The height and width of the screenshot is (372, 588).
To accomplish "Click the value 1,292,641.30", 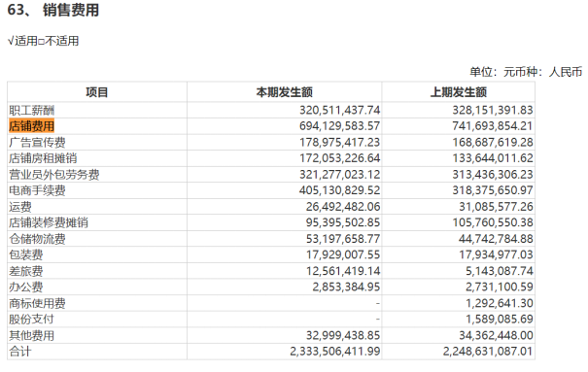I will coord(500,303).
